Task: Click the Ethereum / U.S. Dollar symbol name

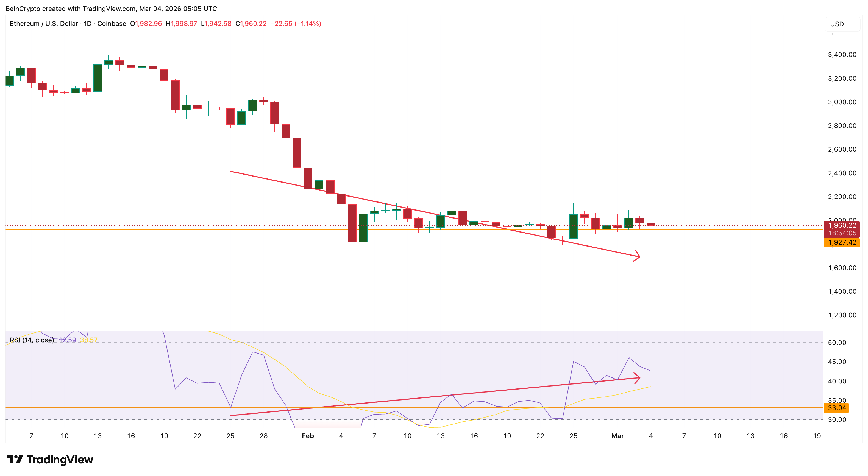Action: point(44,24)
